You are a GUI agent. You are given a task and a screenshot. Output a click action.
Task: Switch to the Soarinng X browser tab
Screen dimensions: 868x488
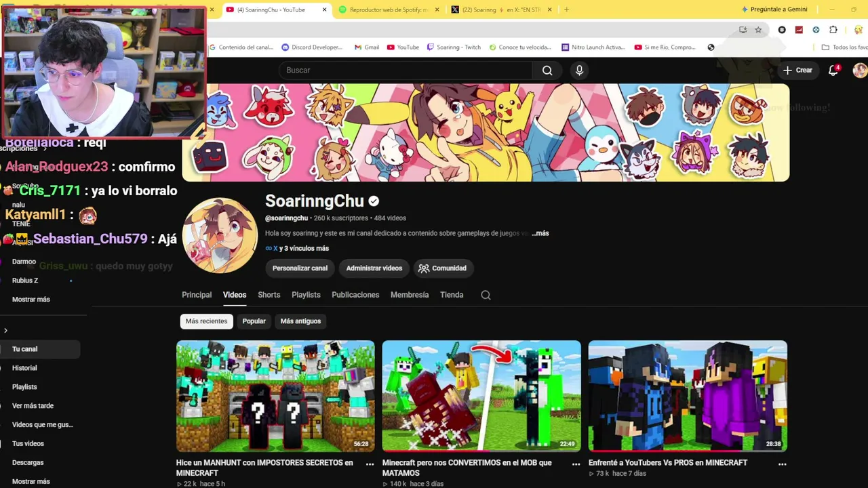click(x=502, y=9)
